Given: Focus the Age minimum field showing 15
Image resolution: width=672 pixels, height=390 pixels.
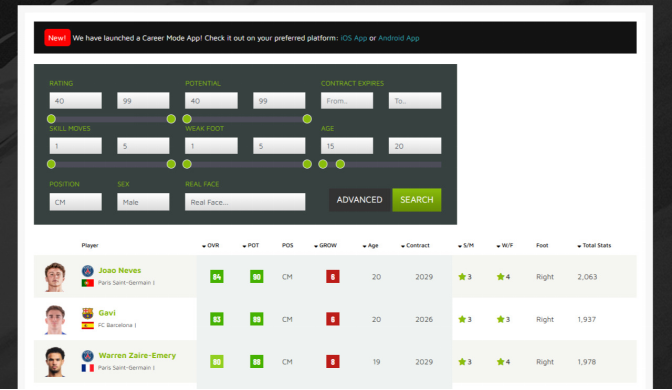Looking at the screenshot, I should tap(347, 146).
